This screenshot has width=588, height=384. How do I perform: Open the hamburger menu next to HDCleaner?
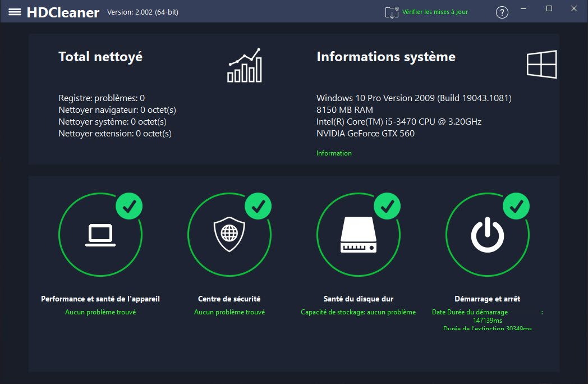pos(15,12)
